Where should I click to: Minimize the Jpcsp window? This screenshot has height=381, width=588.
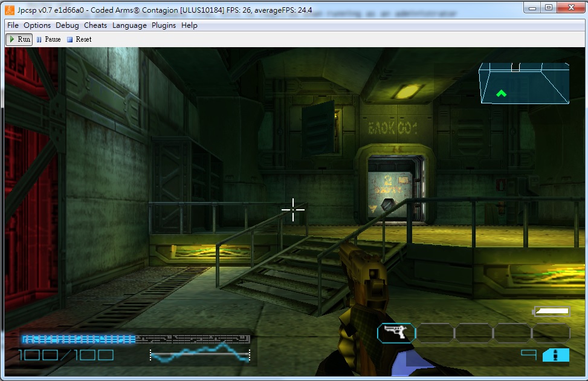point(532,8)
